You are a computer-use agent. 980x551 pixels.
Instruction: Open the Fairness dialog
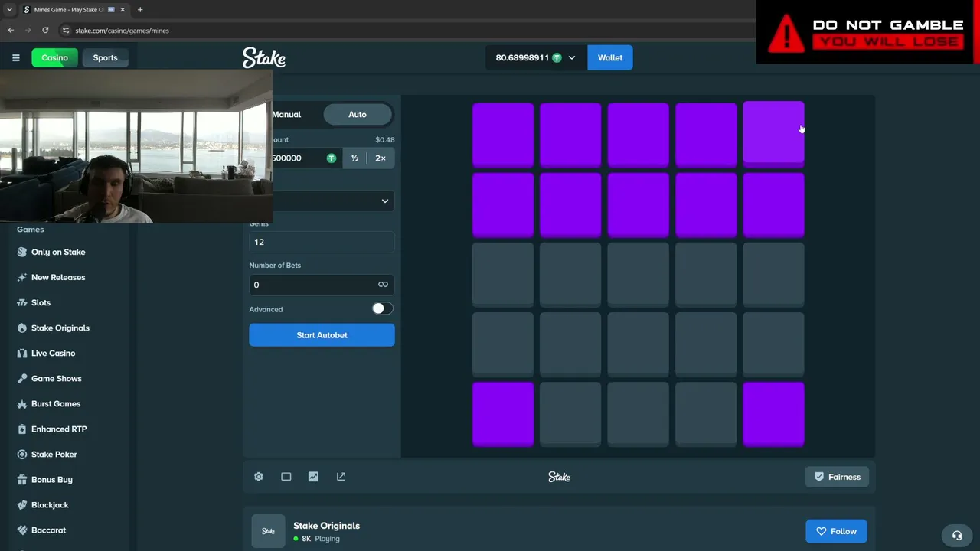(x=837, y=477)
